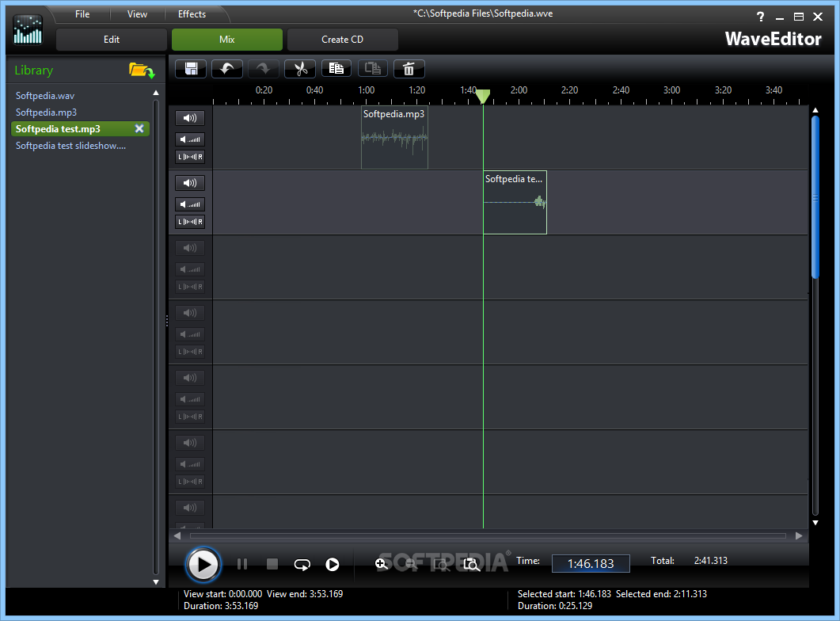The image size is (840, 621).
Task: Adjust volume on the Softpedia.mp3 track
Action: coord(190,139)
